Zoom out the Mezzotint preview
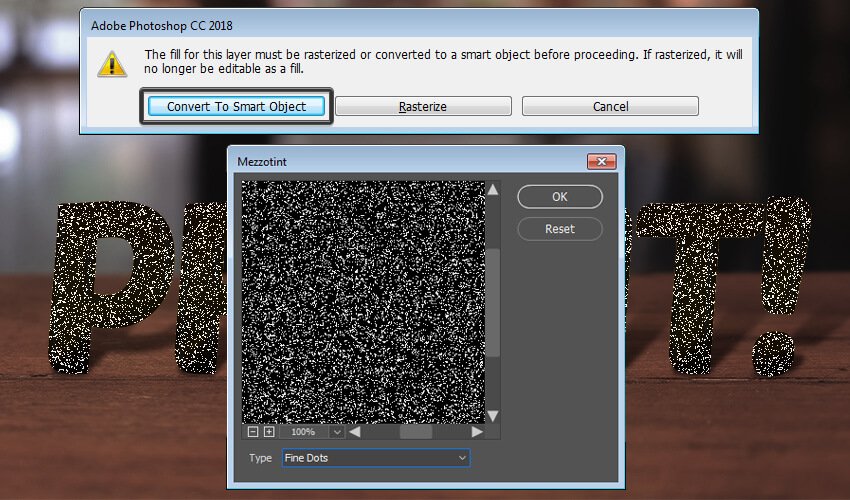This screenshot has width=850, height=500. [x=253, y=432]
